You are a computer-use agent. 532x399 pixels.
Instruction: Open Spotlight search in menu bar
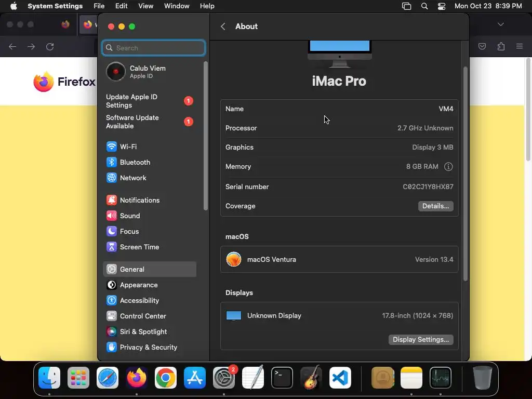pyautogui.click(x=424, y=6)
